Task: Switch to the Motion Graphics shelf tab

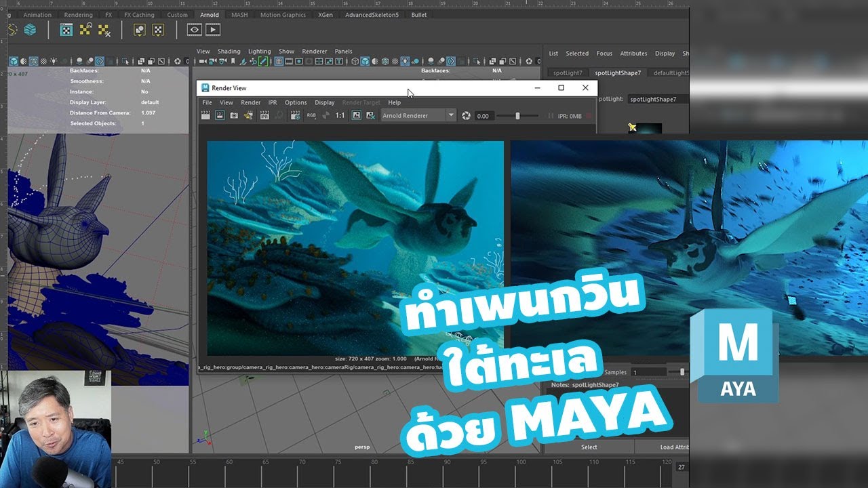Action: (283, 14)
